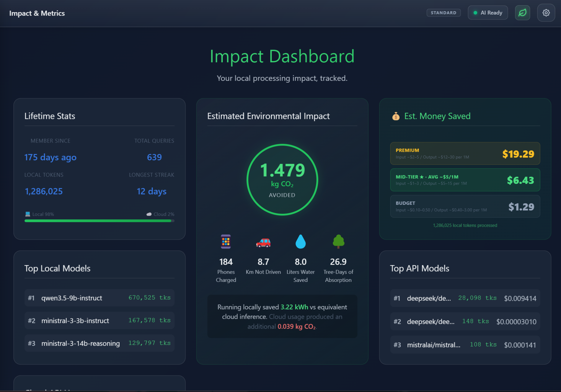Select the PREMIUM savings tier card
Screen dimensions: 561x392
point(465,153)
